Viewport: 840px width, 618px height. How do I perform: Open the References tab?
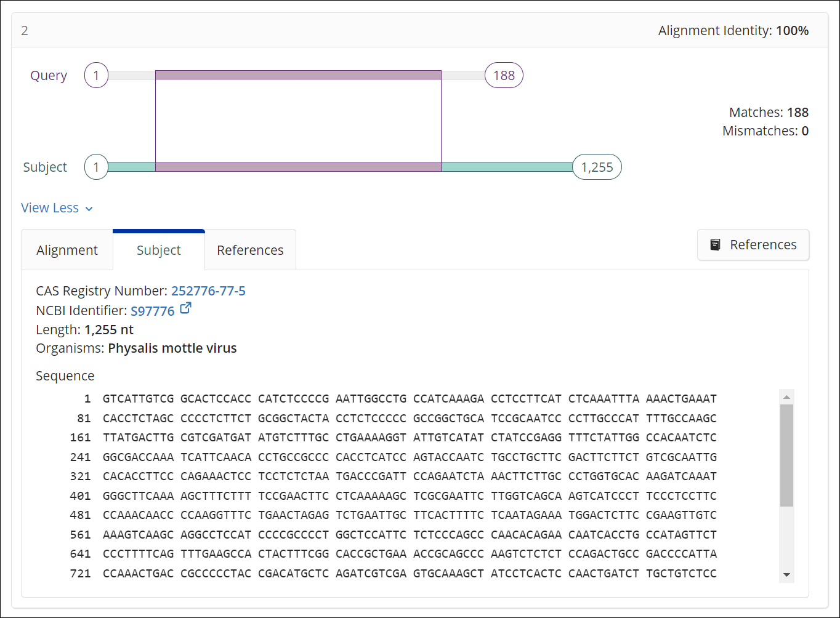[x=250, y=250]
